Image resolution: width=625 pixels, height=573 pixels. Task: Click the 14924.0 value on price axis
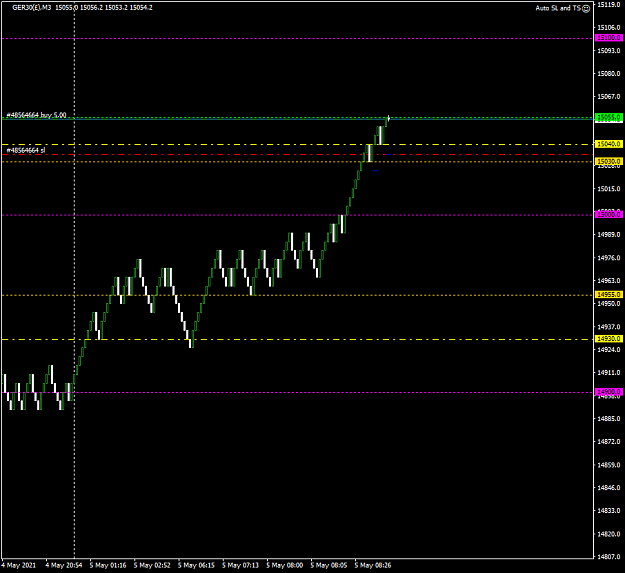coord(609,349)
